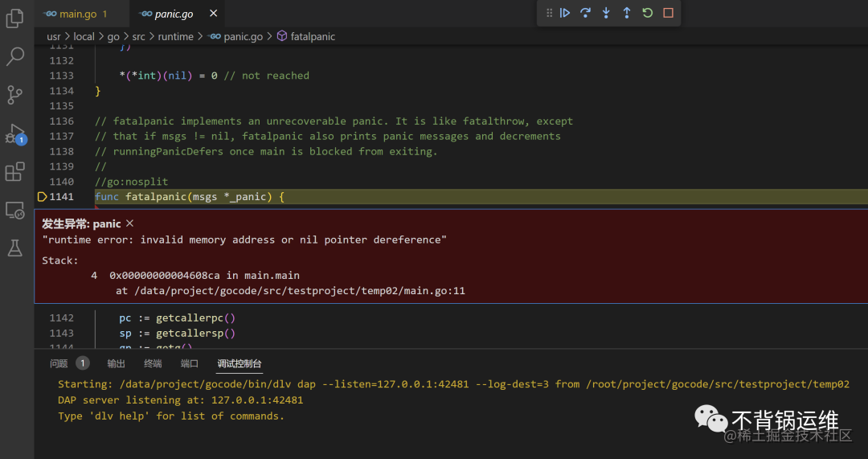Open the Extensions view
Screen dimensions: 868x459
click(x=14, y=172)
